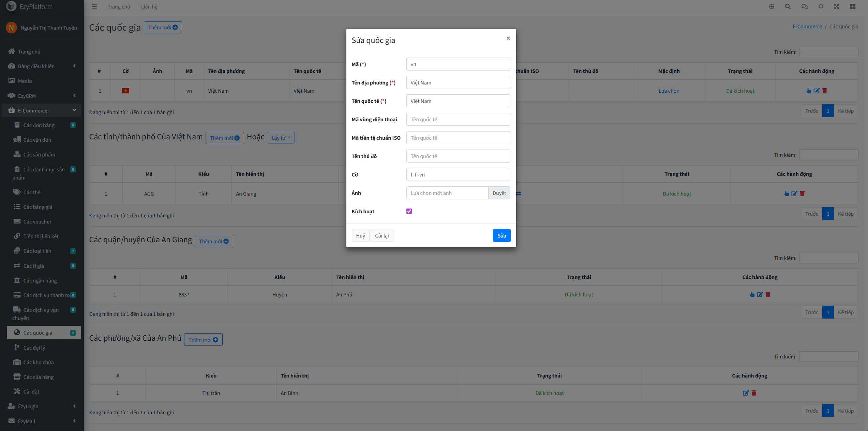This screenshot has height=431, width=868.
Task: Open the notifications bell icon
Action: pos(821,6)
